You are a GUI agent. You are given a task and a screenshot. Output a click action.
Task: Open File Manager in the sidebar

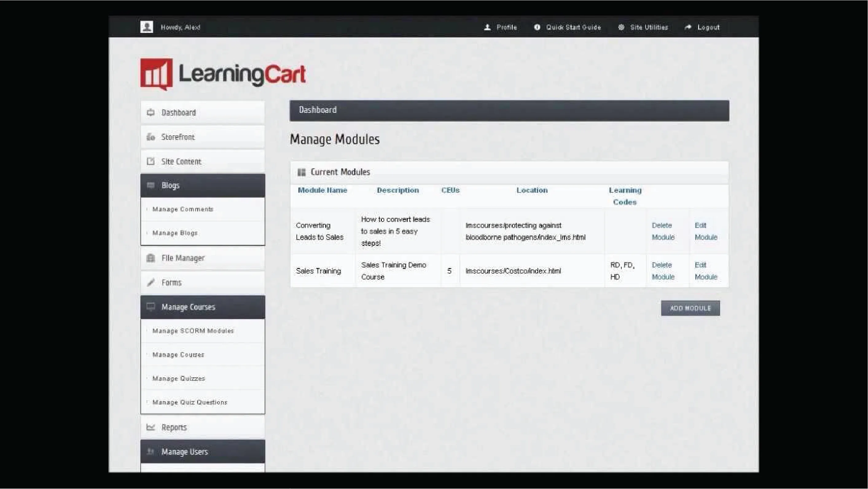[x=202, y=258]
